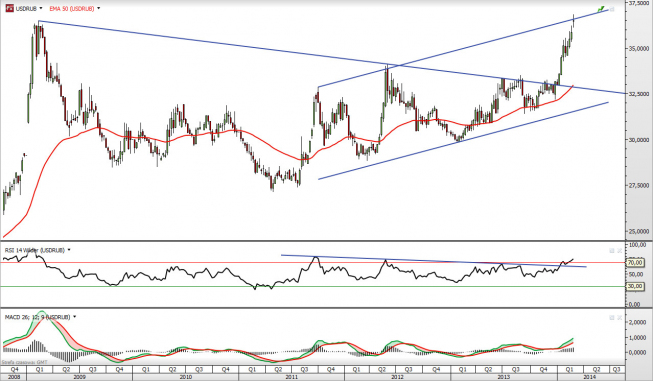This screenshot has height=381, width=653.
Task: Click the 2,0000 MACD axis value
Action: pos(637,323)
